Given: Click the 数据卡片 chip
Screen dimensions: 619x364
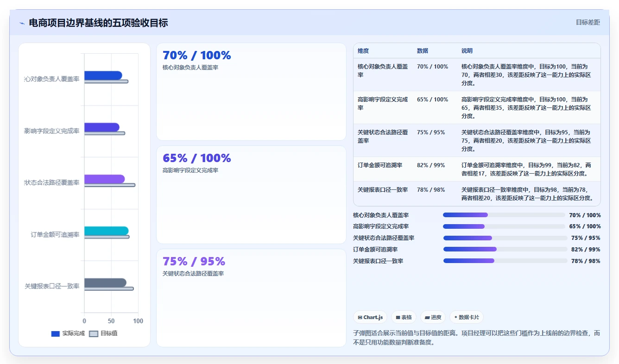Looking at the screenshot, I should tap(467, 317).
